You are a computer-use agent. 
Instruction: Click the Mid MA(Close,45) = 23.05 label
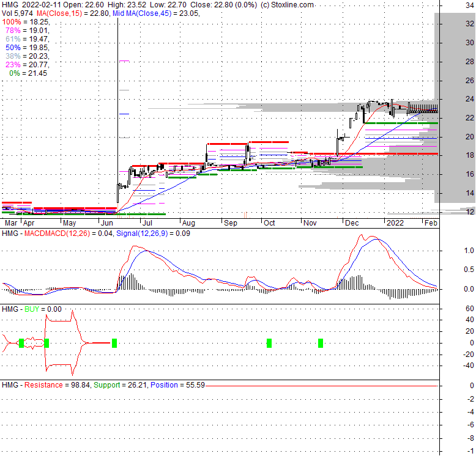tap(156, 13)
